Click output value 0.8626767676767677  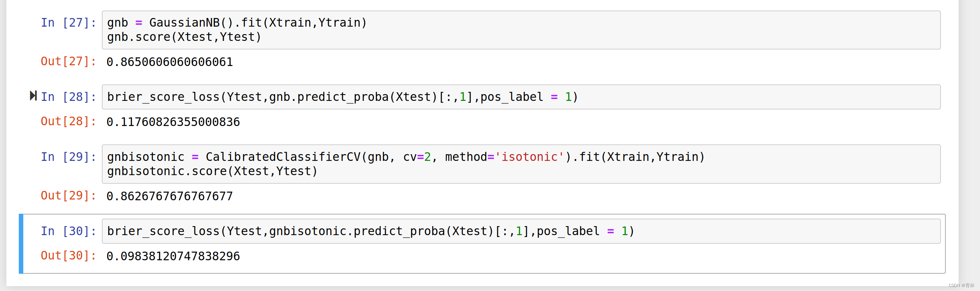tap(169, 196)
